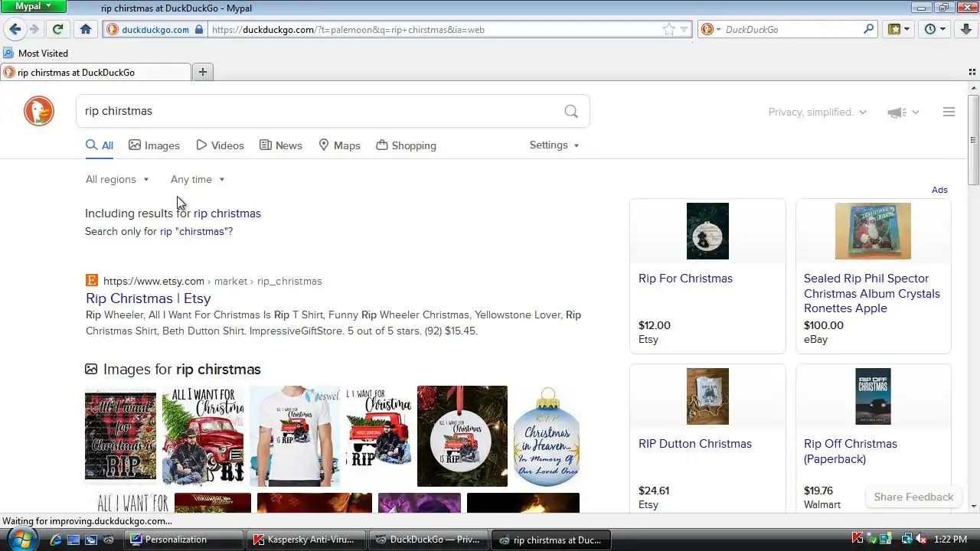Search only for rip "chirstmas" link
980x551 pixels.
[x=196, y=231]
